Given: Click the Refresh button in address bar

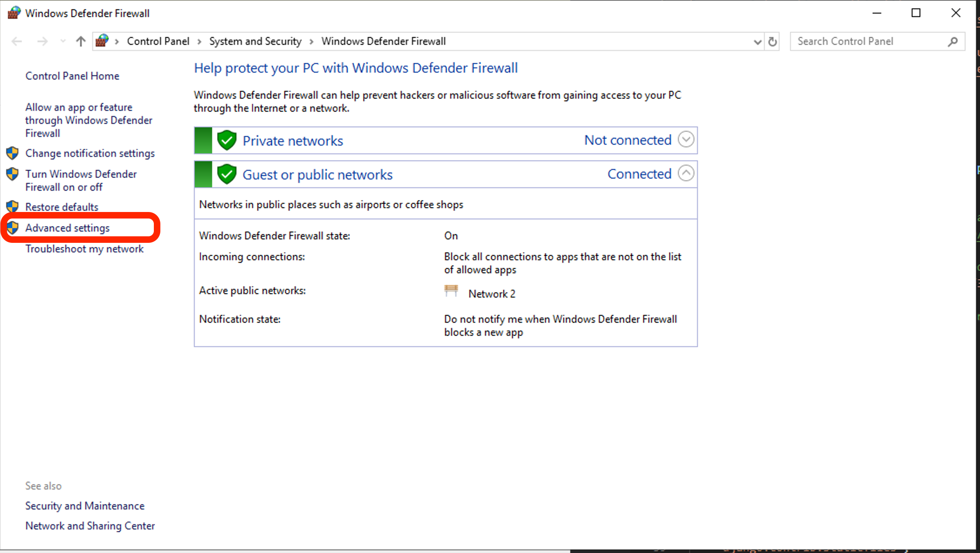Looking at the screenshot, I should (x=772, y=41).
